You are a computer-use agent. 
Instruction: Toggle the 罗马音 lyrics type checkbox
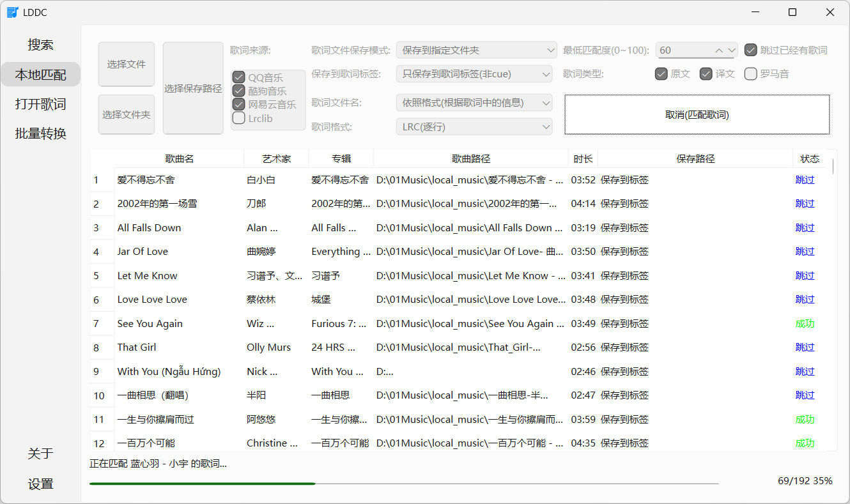751,74
